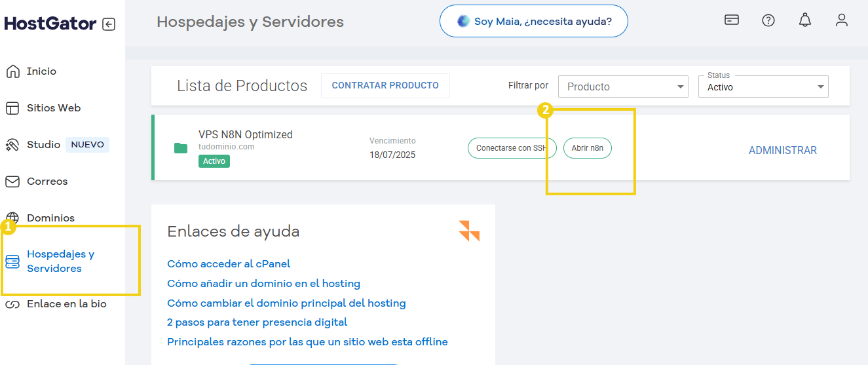868x365 pixels.
Task: Open link Cómo añadir un dominio en el hosting
Action: [263, 284]
